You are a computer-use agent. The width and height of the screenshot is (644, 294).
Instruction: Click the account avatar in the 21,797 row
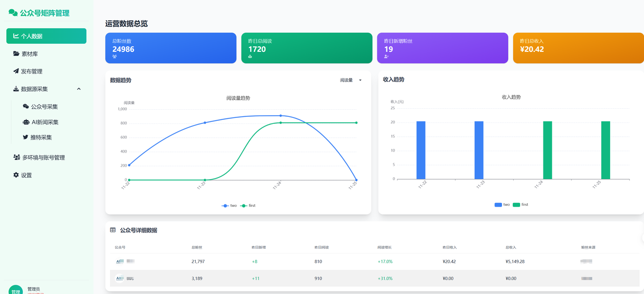pyautogui.click(x=120, y=261)
